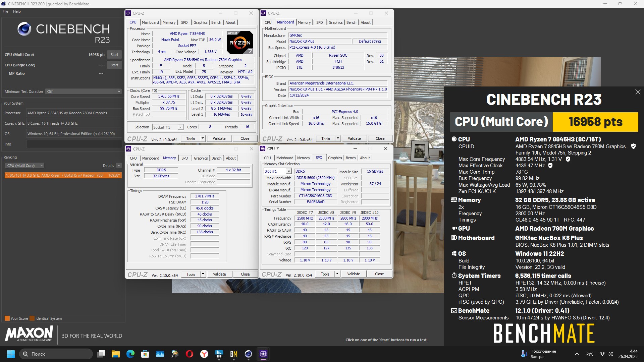
Task: Click the shield next to Max Core Frequency
Action: (568, 159)
